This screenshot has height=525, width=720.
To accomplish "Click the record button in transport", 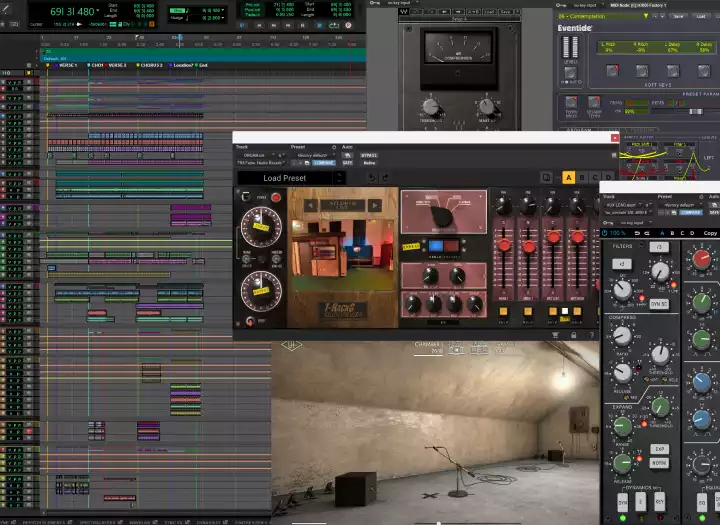I will pos(348,25).
